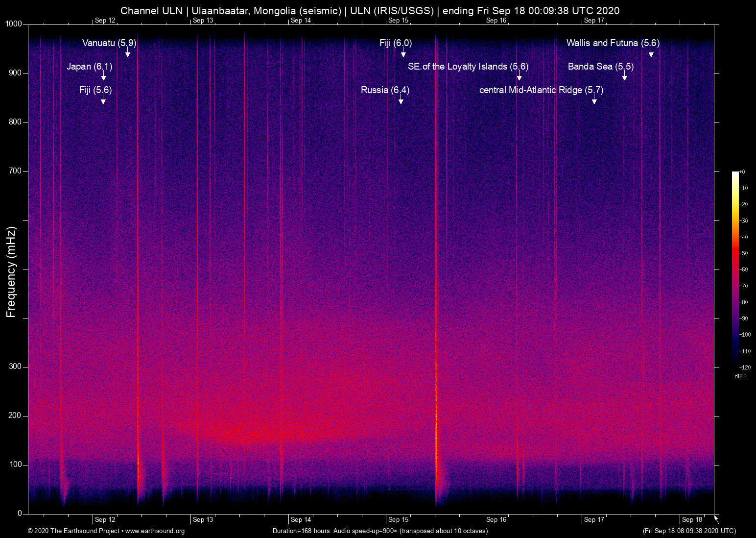This screenshot has width=756, height=538.
Task: Click the Sep 14 date on the lower time axis
Action: click(301, 520)
